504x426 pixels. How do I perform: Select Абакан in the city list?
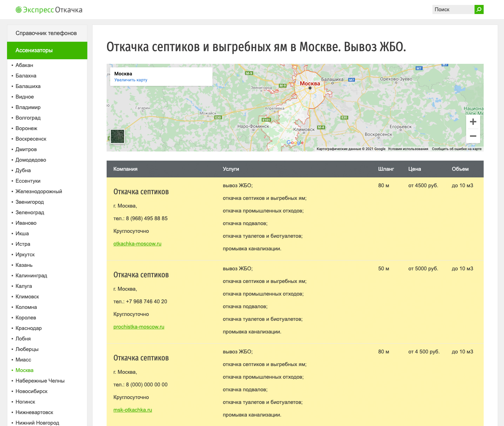pos(24,65)
